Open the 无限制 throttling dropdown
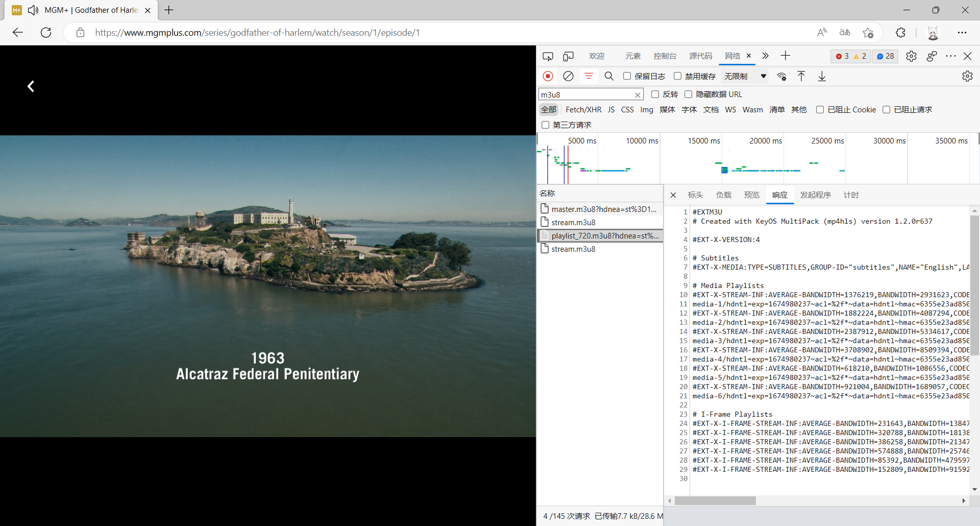980x526 pixels. coord(745,76)
